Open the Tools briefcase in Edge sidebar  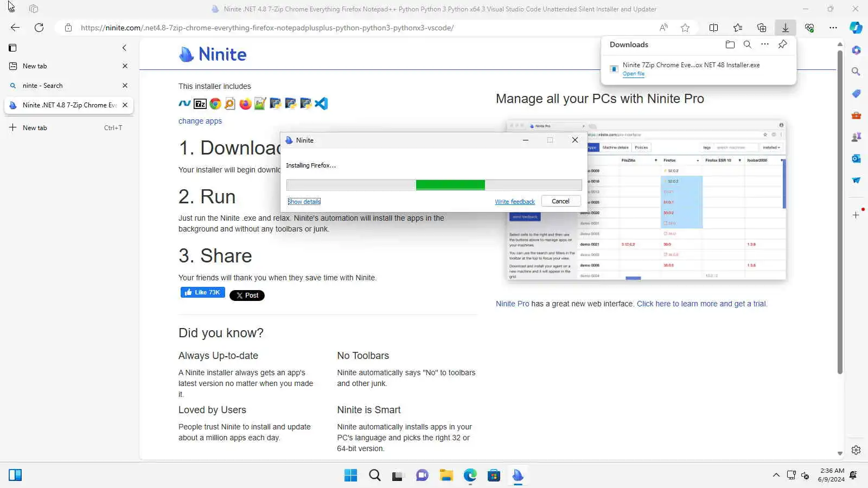tap(856, 115)
